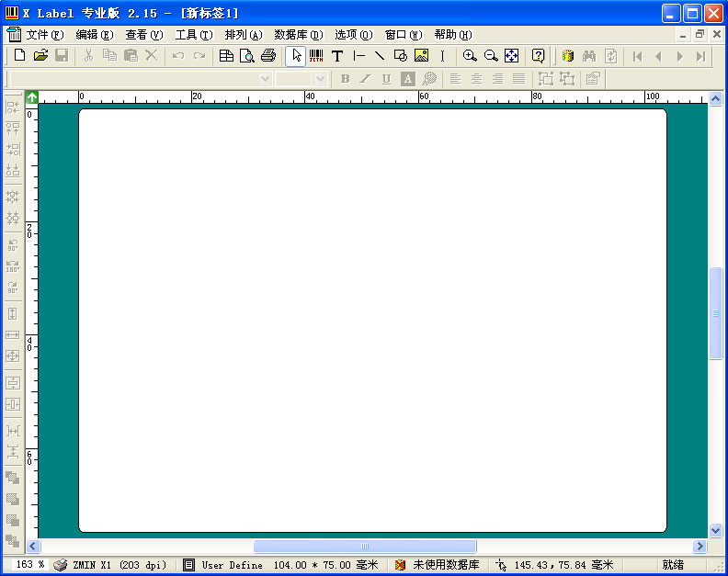Screen dimensions: 728x576
Task: Select the shape drawing tool
Action: click(x=400, y=56)
